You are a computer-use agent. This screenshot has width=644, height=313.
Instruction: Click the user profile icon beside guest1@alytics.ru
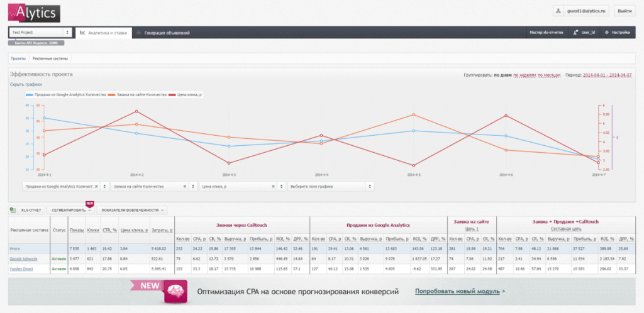coord(558,11)
